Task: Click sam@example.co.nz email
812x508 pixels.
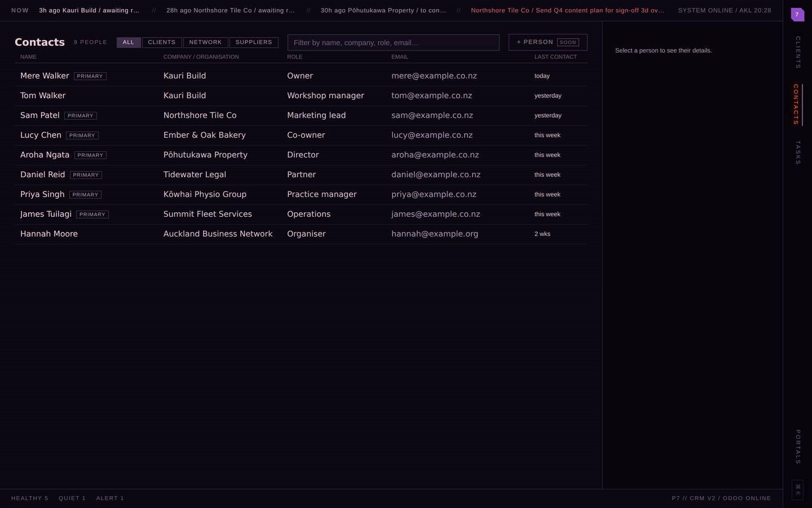Action: click(x=433, y=115)
